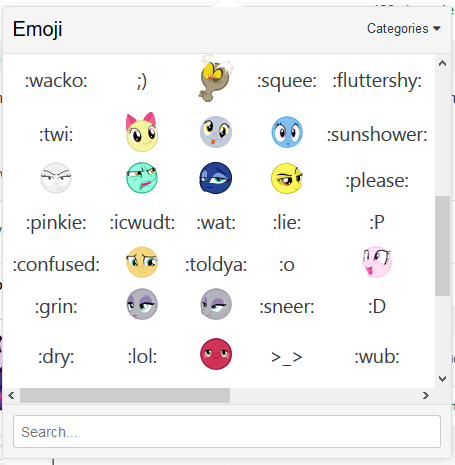Select the blue wide-eyed pony emoji
The image size is (455, 465).
pyautogui.click(x=287, y=132)
